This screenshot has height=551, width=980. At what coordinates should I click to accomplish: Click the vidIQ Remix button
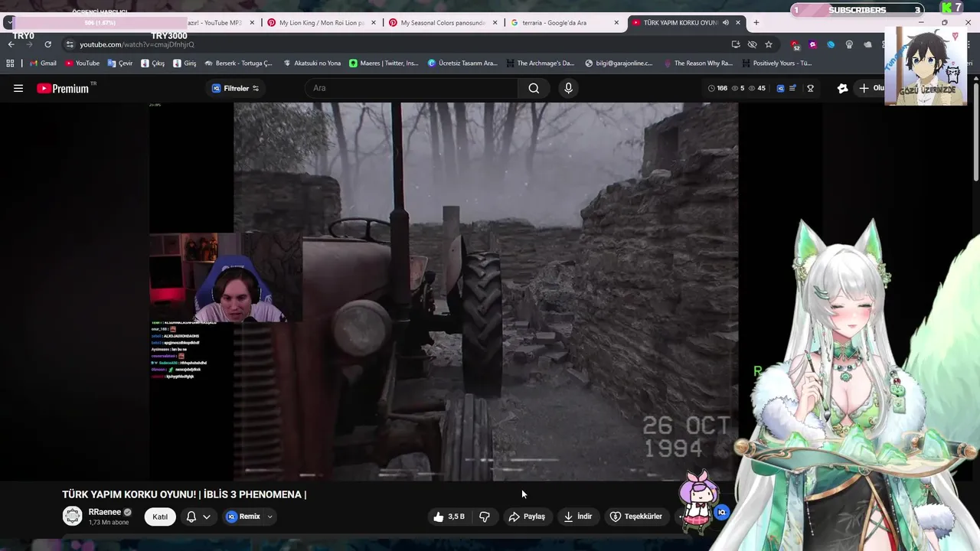click(x=243, y=517)
